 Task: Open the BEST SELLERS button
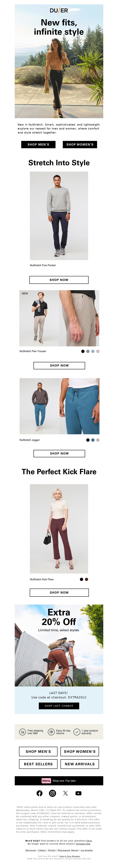pos(38,764)
